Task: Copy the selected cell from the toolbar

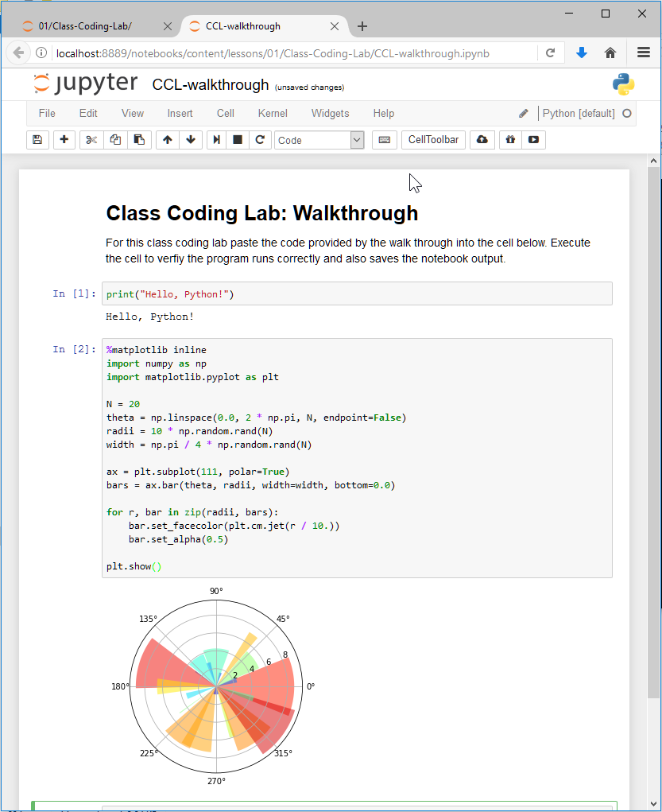Action: click(x=115, y=140)
